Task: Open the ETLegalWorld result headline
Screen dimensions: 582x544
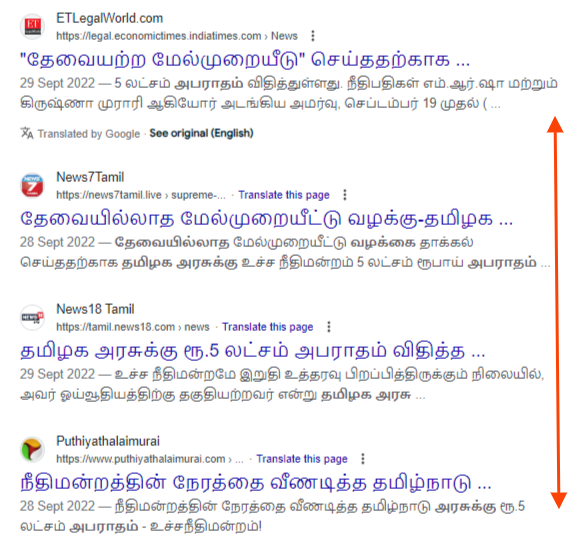Action: click(245, 60)
